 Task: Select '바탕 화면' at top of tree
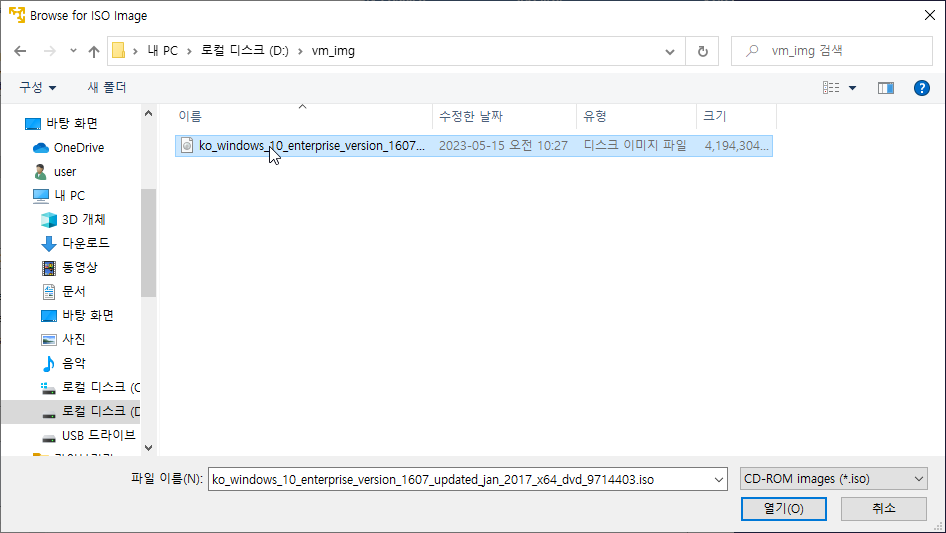pyautogui.click(x=72, y=124)
